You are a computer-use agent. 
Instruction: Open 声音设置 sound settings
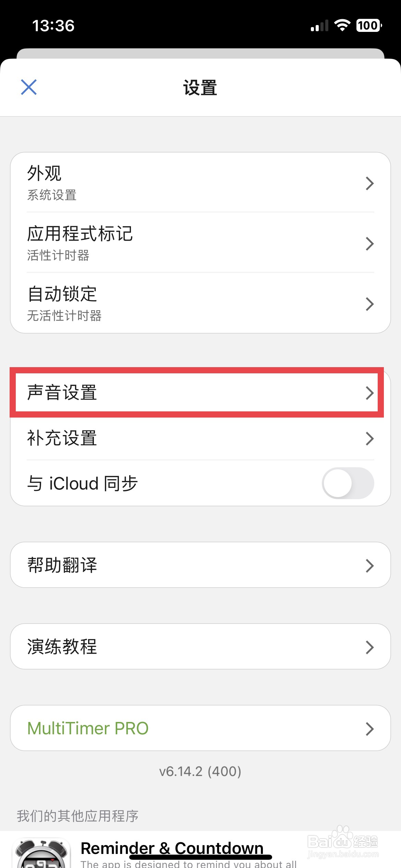coord(200,392)
